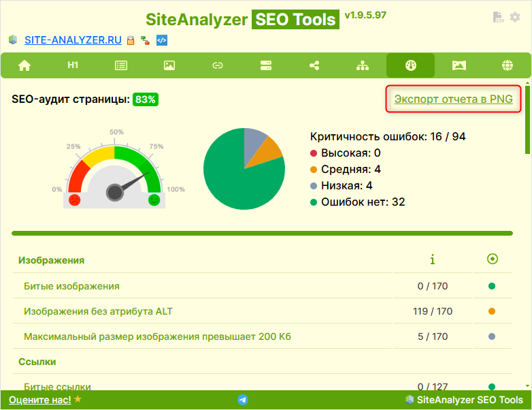Click the Ссылки section header

click(x=37, y=362)
